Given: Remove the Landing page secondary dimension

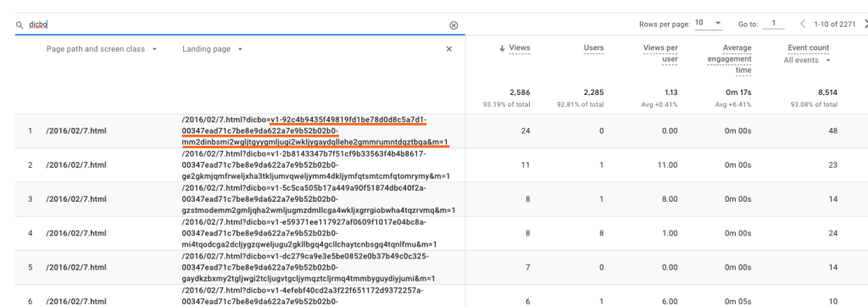Looking at the screenshot, I should (x=449, y=48).
